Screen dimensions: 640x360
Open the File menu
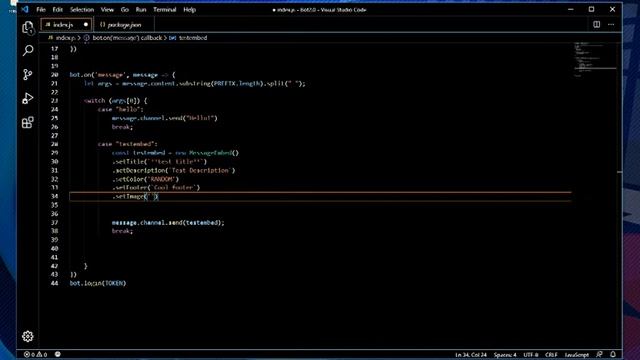click(41, 9)
